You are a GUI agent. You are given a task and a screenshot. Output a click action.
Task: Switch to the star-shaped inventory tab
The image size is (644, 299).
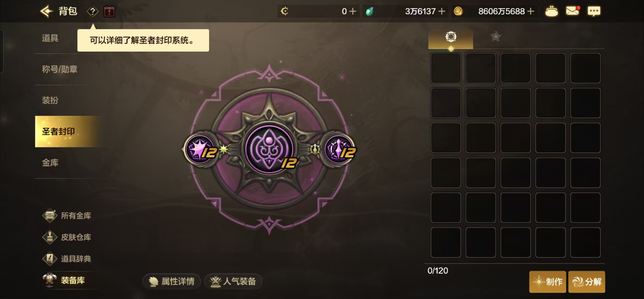(x=496, y=37)
